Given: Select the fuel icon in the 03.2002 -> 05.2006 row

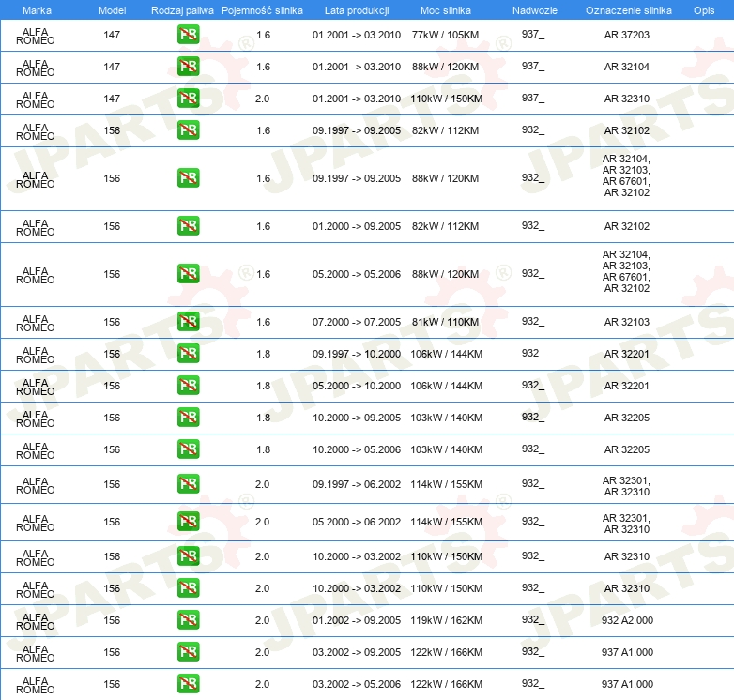Looking at the screenshot, I should (x=188, y=684).
